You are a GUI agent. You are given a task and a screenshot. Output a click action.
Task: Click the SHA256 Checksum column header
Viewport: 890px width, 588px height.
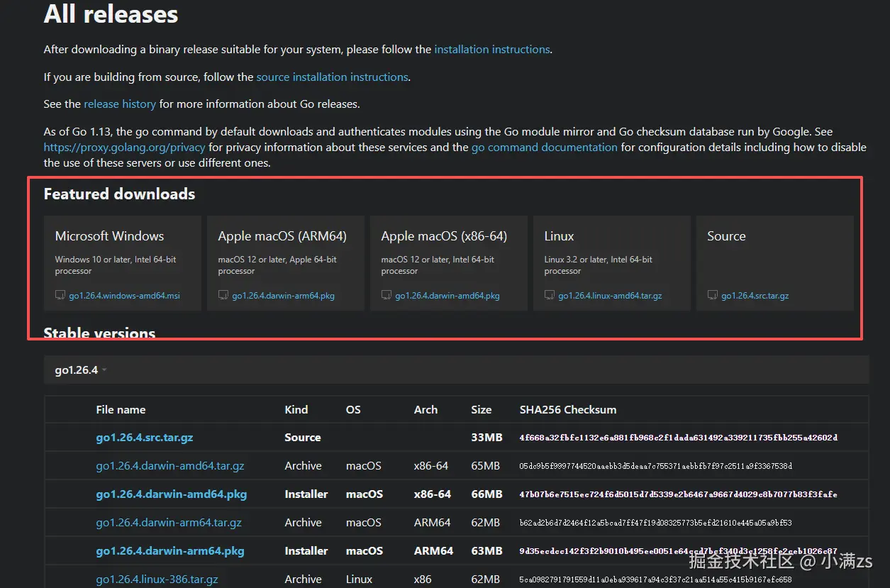click(x=568, y=410)
